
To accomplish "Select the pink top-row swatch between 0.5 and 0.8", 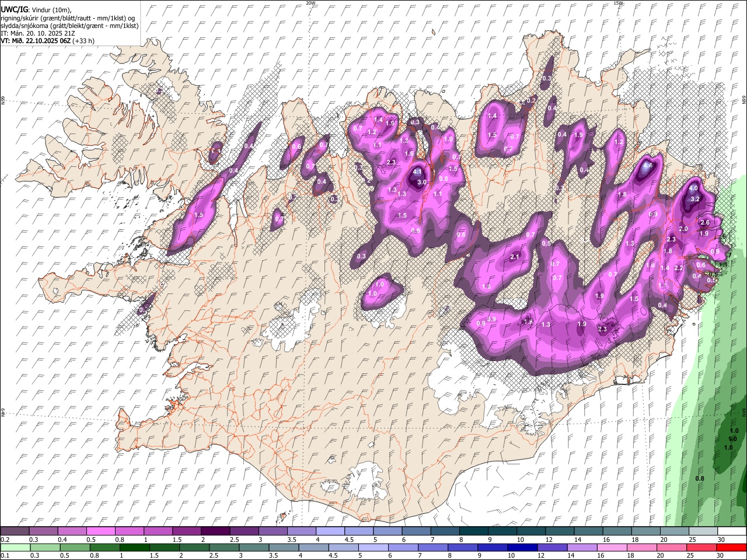I will click(x=100, y=531).
